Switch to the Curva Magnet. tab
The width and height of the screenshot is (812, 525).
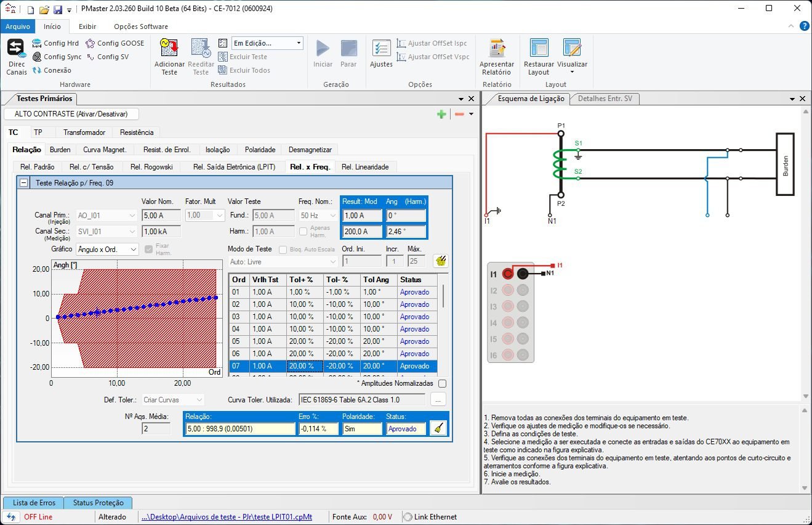[105, 150]
